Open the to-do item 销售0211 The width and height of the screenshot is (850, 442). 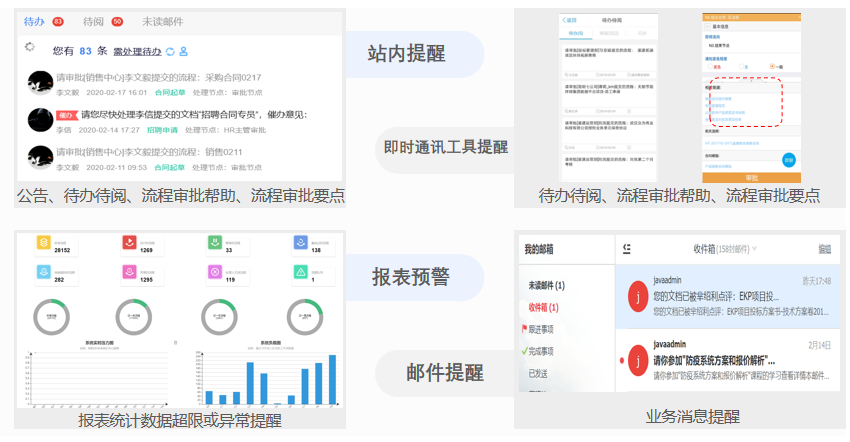[149, 152]
